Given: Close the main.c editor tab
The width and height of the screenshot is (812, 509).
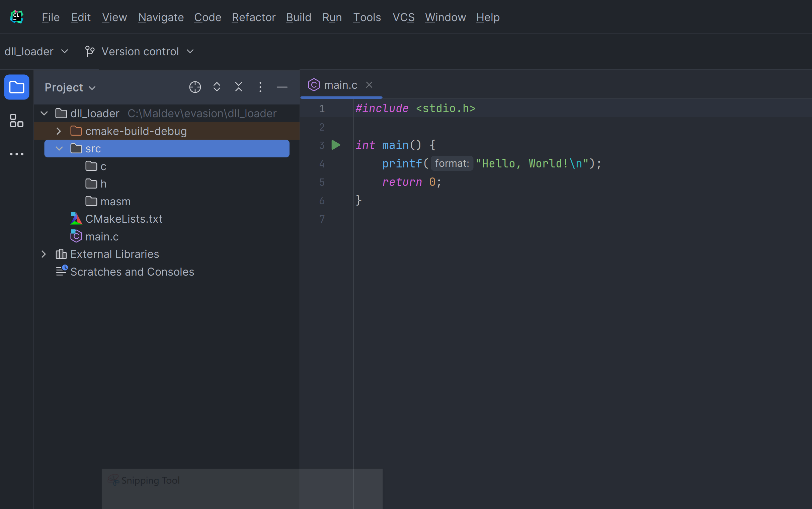Looking at the screenshot, I should coord(369,85).
